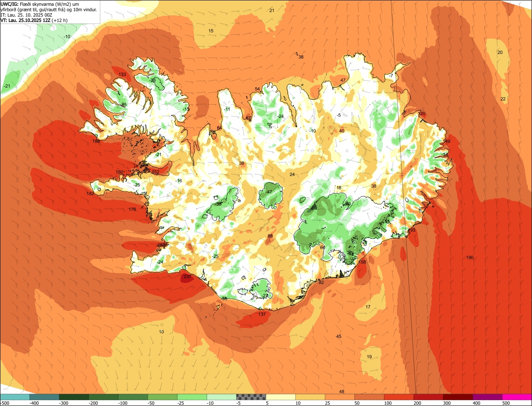
Task: Click the legend label "100"
Action: point(388,403)
